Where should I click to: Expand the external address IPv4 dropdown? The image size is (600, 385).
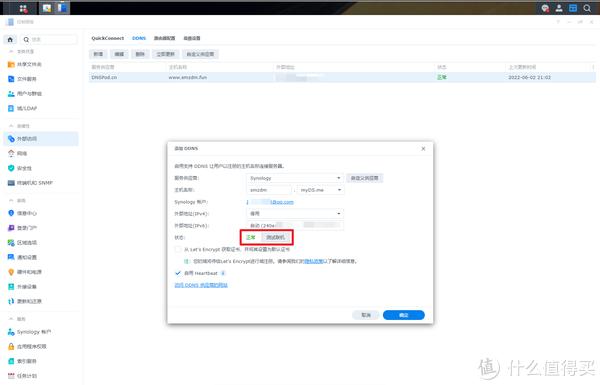(295, 214)
